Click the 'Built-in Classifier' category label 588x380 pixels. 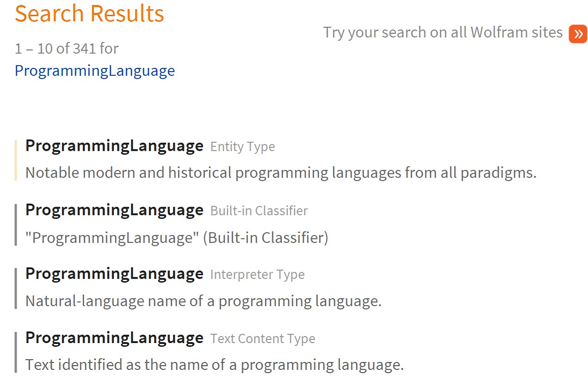pos(259,211)
